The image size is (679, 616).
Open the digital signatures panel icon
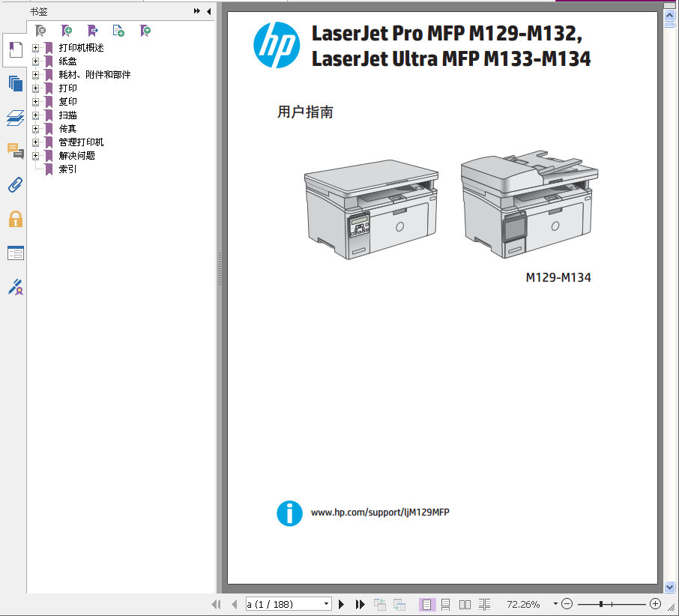click(16, 287)
